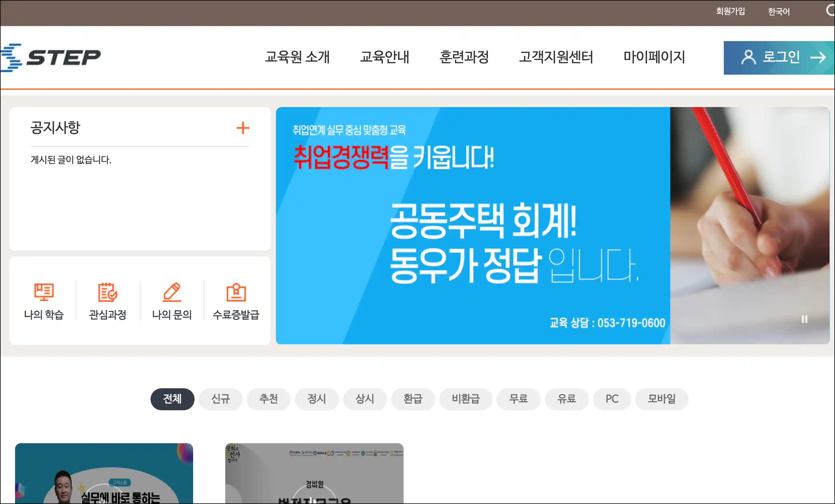Click the 로그인 button

779,58
